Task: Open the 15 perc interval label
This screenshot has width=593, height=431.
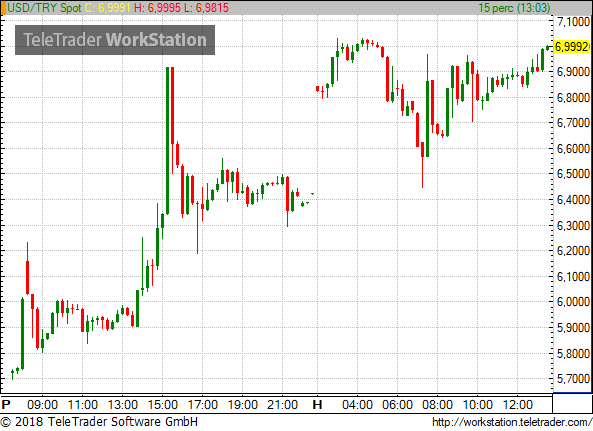Action: [514, 8]
